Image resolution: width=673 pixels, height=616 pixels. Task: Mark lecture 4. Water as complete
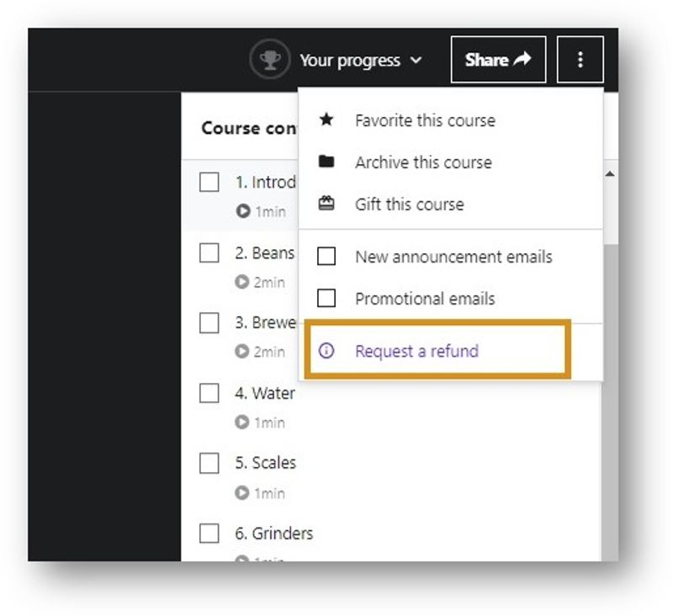[x=209, y=394]
